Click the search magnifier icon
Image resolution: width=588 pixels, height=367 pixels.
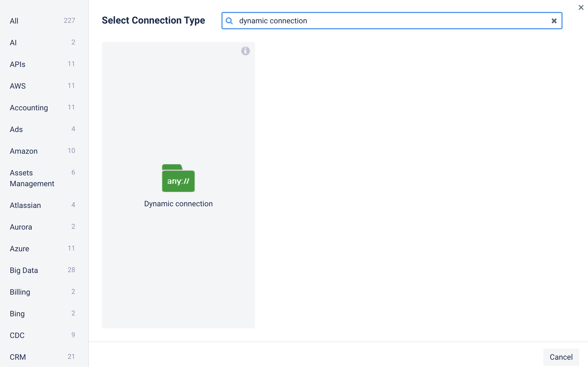tap(229, 21)
